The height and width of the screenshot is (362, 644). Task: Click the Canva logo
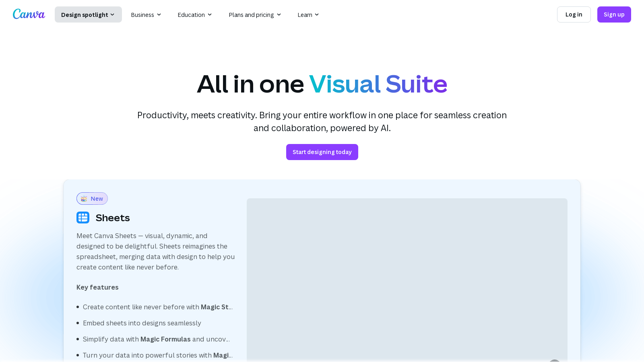[29, 14]
